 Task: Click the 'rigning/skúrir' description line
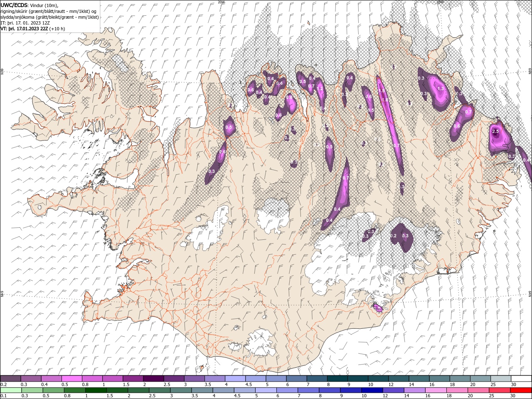tap(49, 11)
